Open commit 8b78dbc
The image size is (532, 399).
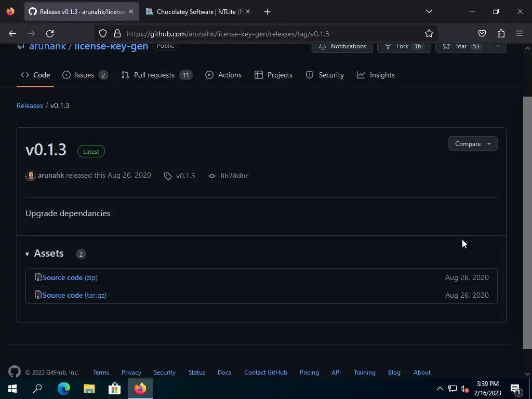(x=229, y=176)
